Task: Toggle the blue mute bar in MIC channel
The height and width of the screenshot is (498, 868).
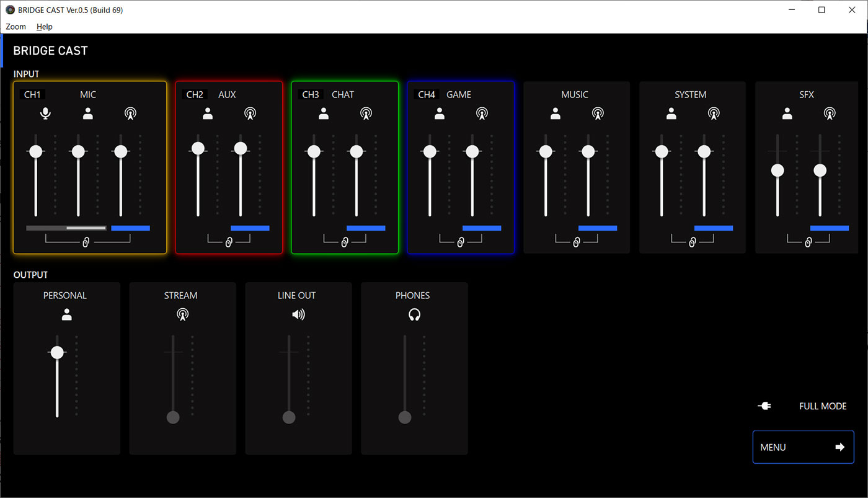Action: point(130,228)
